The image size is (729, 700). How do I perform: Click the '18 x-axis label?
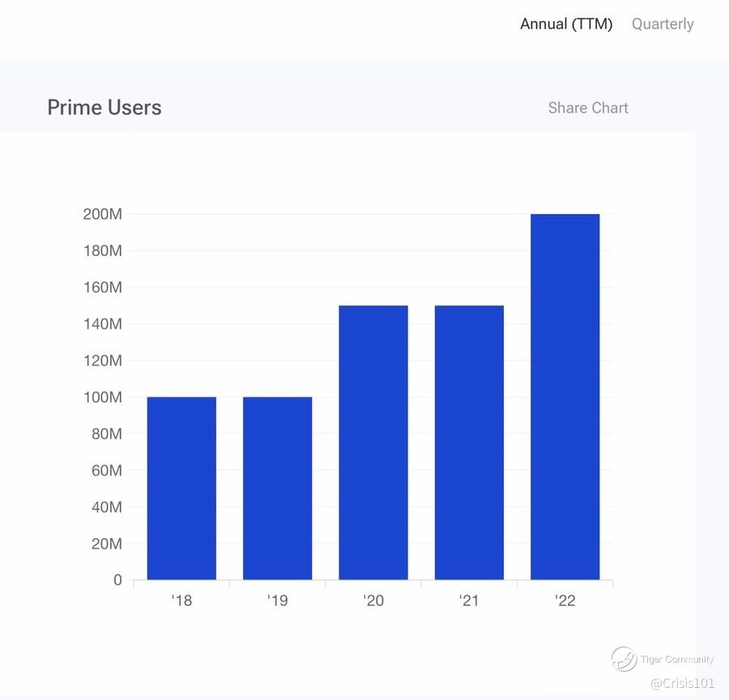[181, 600]
